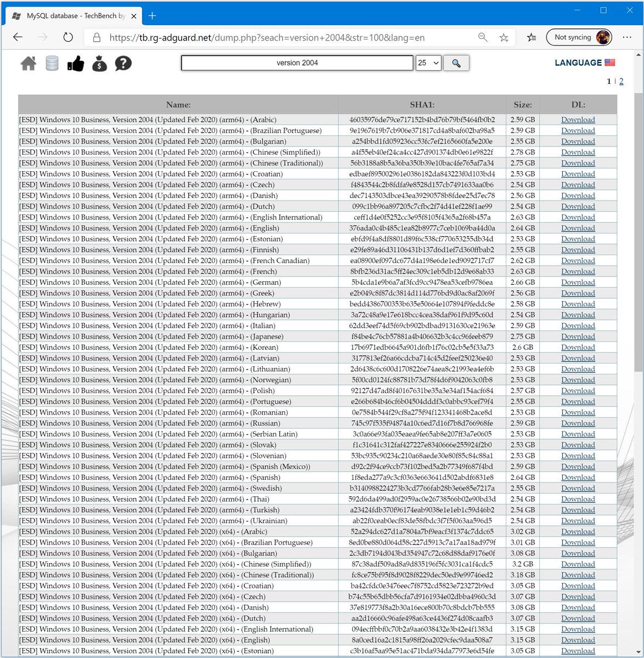The width and height of the screenshot is (644, 658).
Task: Download the arm64 Korean ESD
Action: (578, 347)
